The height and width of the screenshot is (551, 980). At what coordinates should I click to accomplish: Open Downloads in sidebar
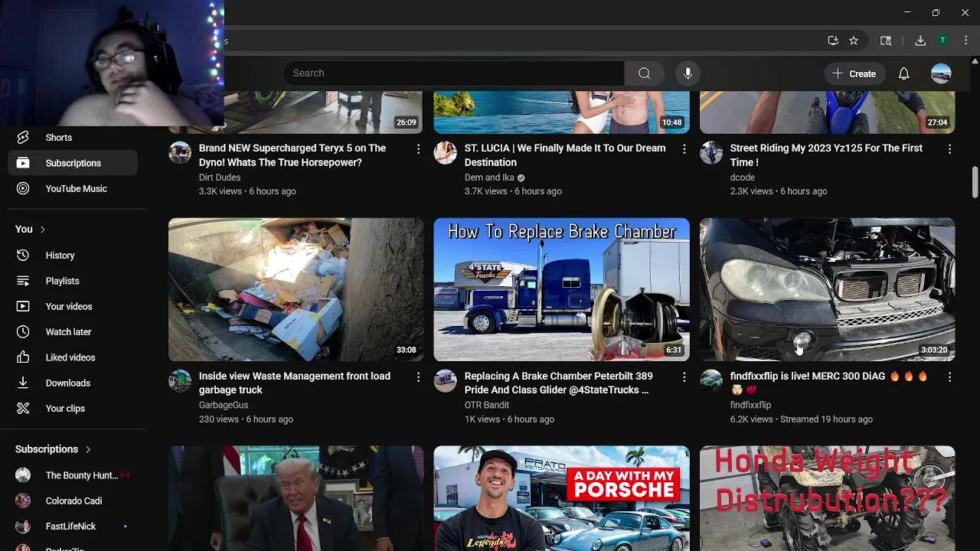point(73,383)
